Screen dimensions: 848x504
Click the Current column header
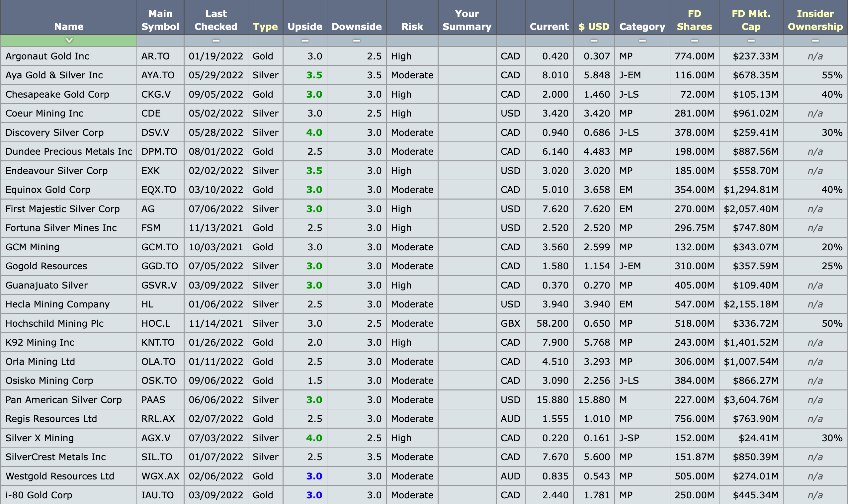[549, 27]
